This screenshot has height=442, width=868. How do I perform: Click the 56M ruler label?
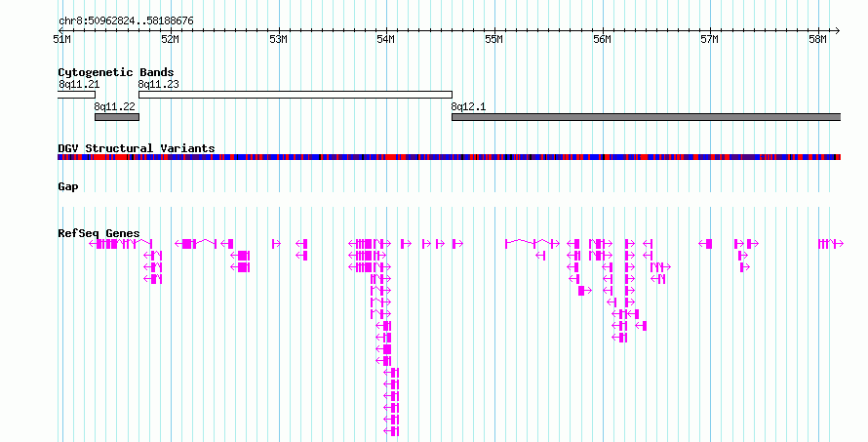pyautogui.click(x=602, y=40)
